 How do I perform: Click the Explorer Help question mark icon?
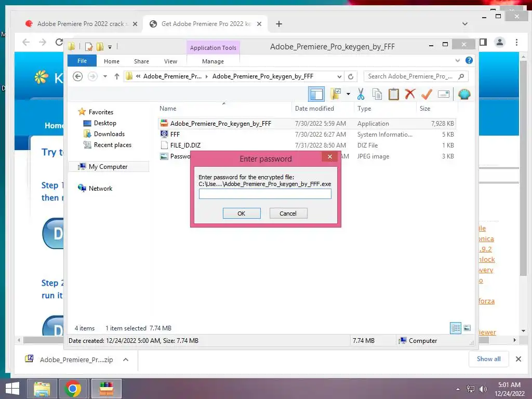pyautogui.click(x=469, y=60)
